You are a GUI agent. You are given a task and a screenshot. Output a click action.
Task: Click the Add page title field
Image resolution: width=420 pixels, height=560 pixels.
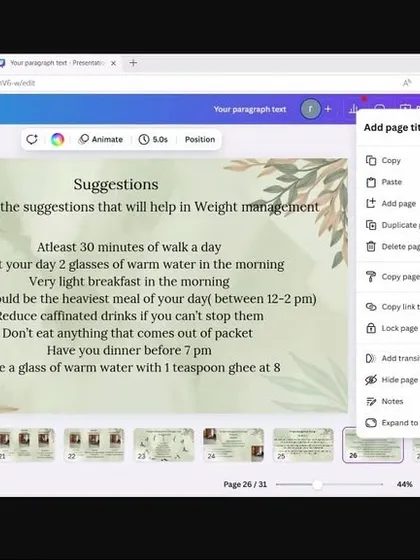391,128
